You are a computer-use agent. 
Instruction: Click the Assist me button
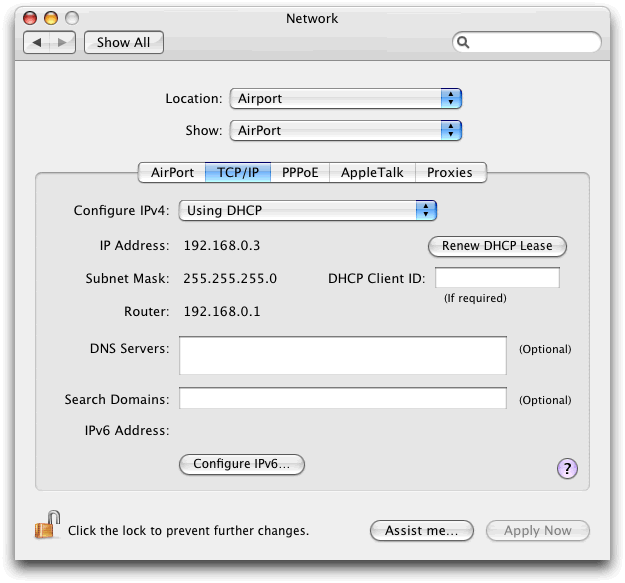[x=421, y=531]
